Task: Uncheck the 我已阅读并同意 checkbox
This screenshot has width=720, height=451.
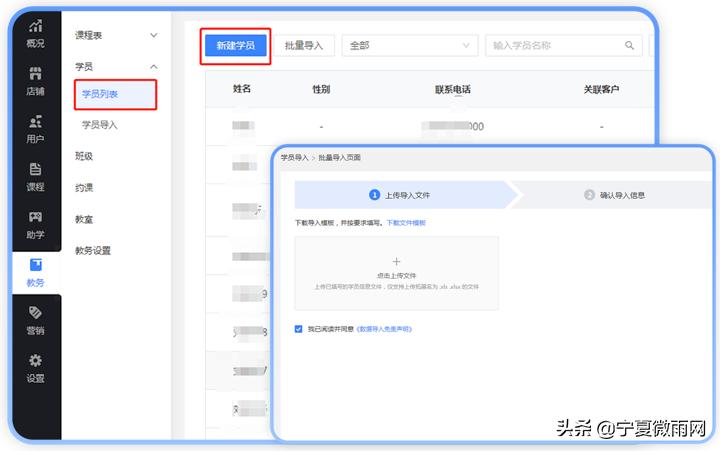Action: (x=298, y=329)
